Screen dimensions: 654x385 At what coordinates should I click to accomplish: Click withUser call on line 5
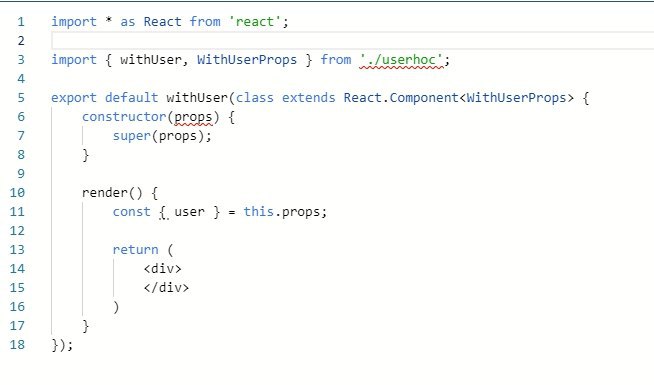[197, 98]
